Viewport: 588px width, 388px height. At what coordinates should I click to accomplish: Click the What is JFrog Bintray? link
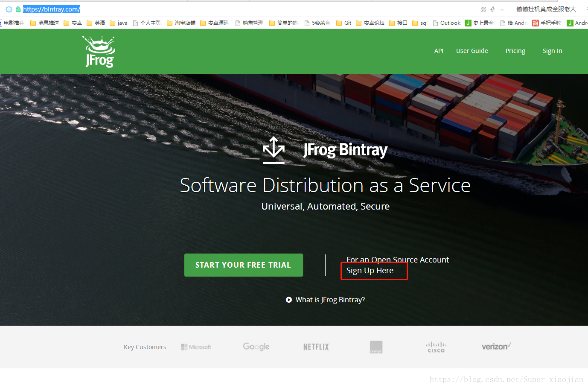tap(330, 300)
